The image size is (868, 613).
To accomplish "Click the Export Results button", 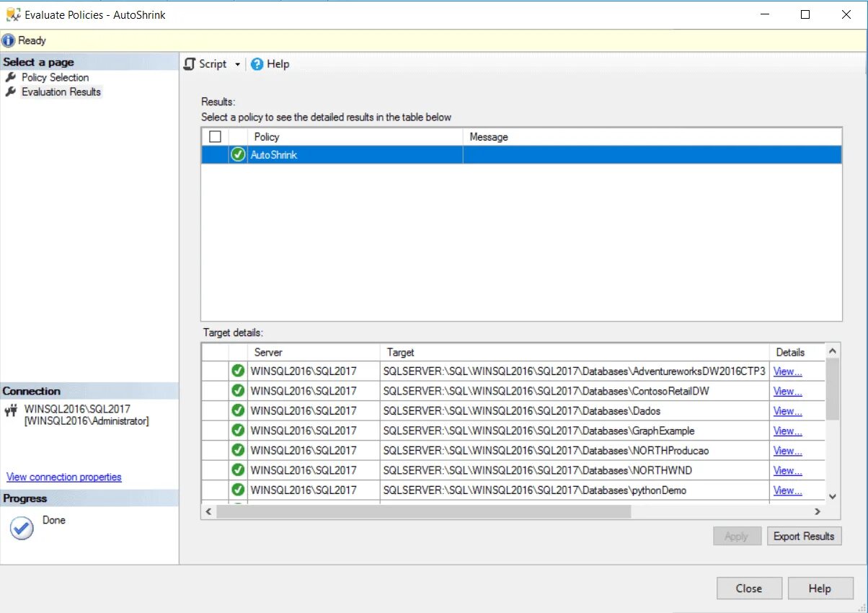I will [x=804, y=536].
